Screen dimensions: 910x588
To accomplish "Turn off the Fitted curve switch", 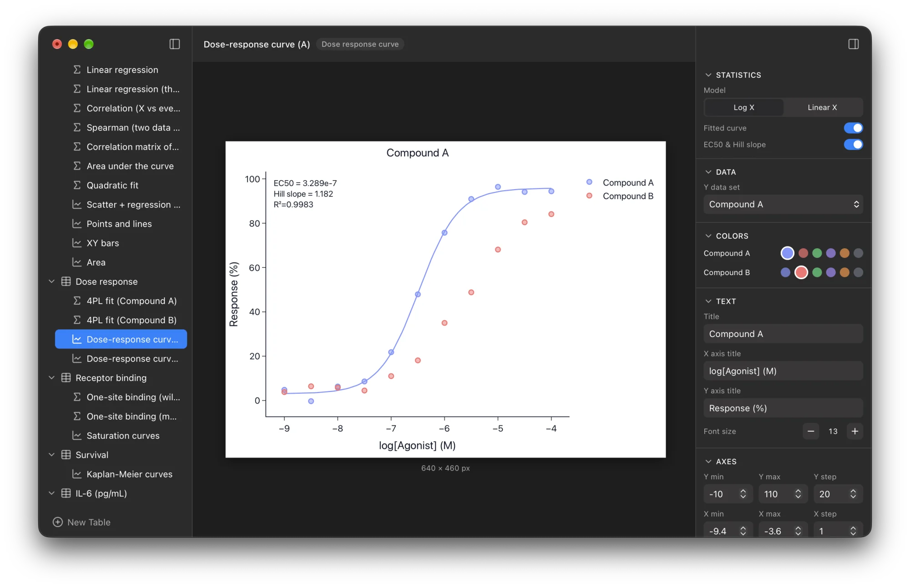I will [x=853, y=128].
